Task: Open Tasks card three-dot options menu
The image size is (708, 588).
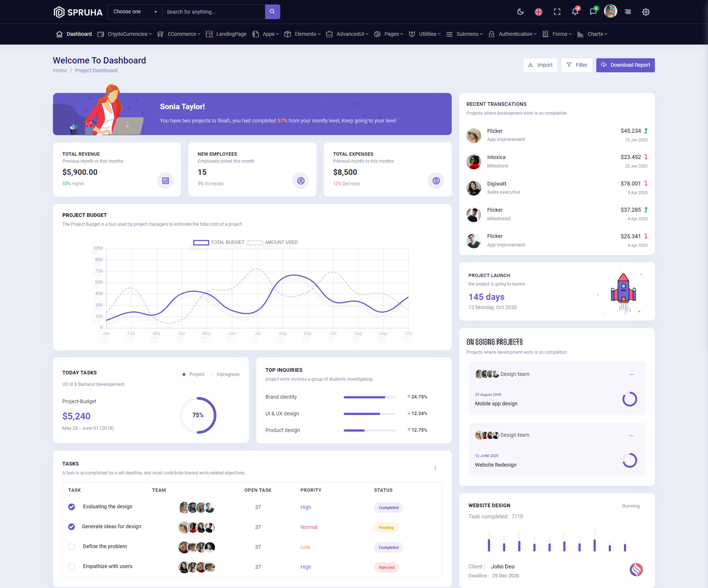Action: [435, 468]
